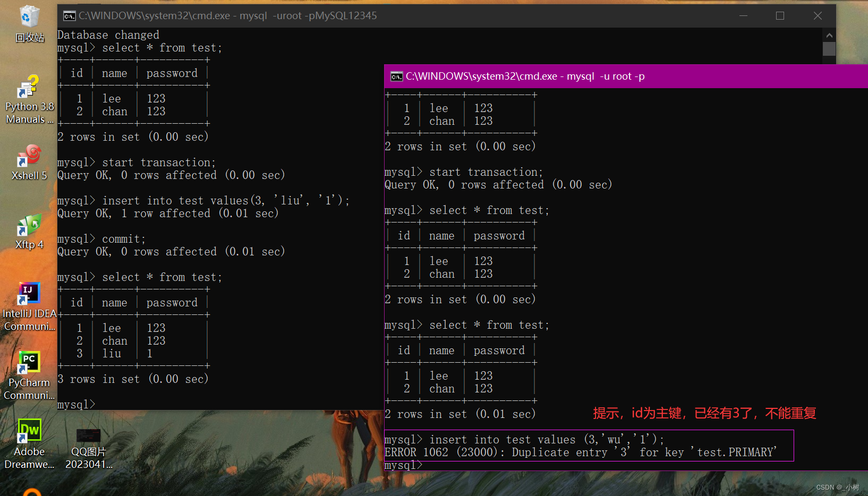Screen dimensions: 868x496
Task: Click 'liu' row in back window table
Action: pos(133,354)
